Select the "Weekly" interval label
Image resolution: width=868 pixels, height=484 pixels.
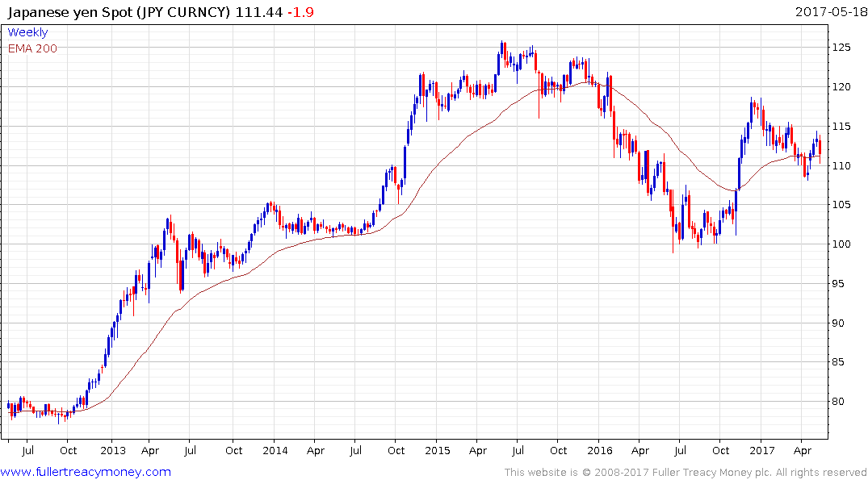27,32
